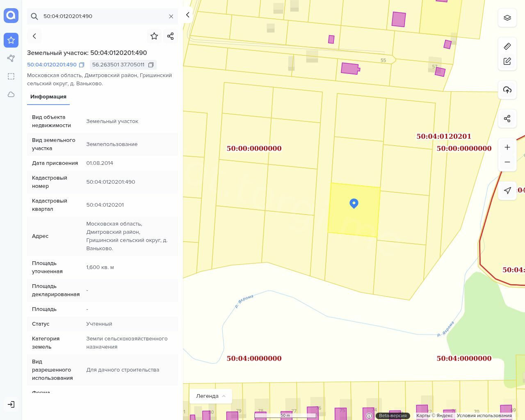Switch to the Информация tab
525x420 pixels.
pos(48,97)
